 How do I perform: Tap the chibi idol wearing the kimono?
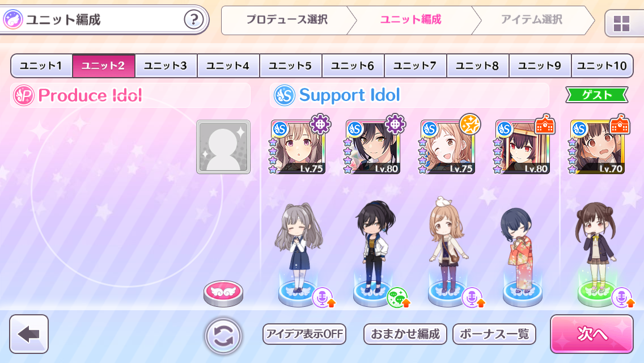coord(522,251)
